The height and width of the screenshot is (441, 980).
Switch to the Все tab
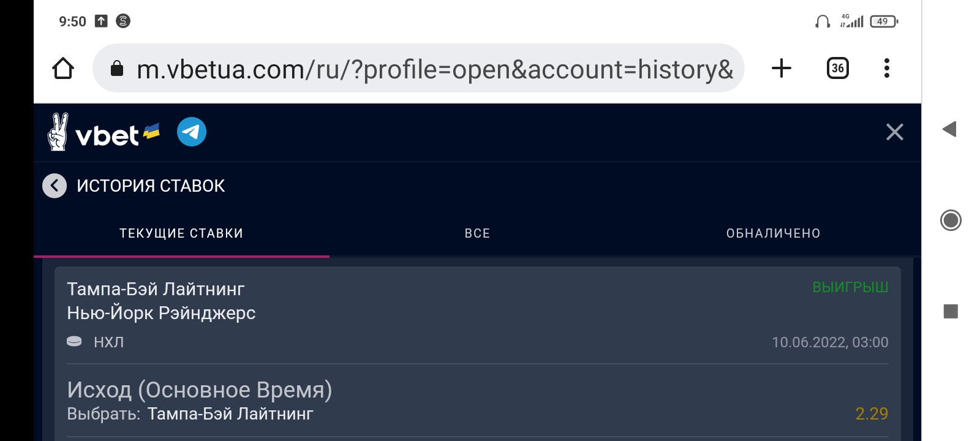tap(477, 233)
